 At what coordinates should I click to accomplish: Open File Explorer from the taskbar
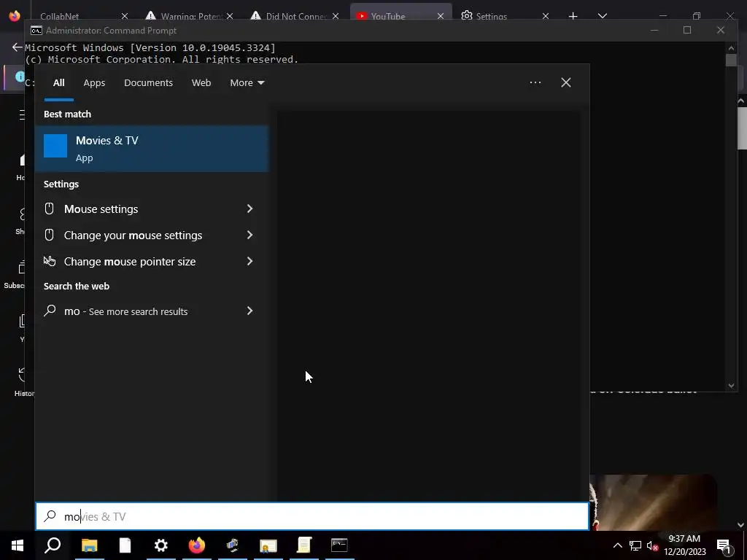point(89,545)
